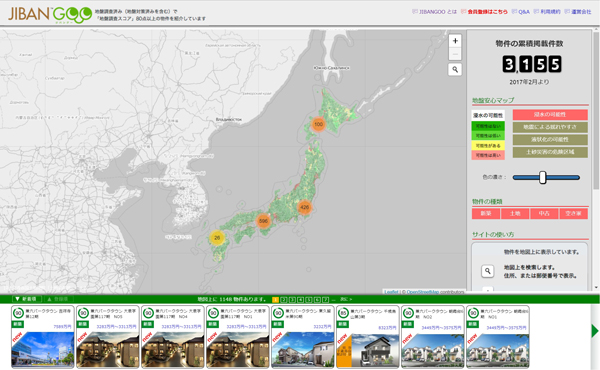Open the Leaflet attribution link
Screen dimensions: 600x370
[391, 292]
